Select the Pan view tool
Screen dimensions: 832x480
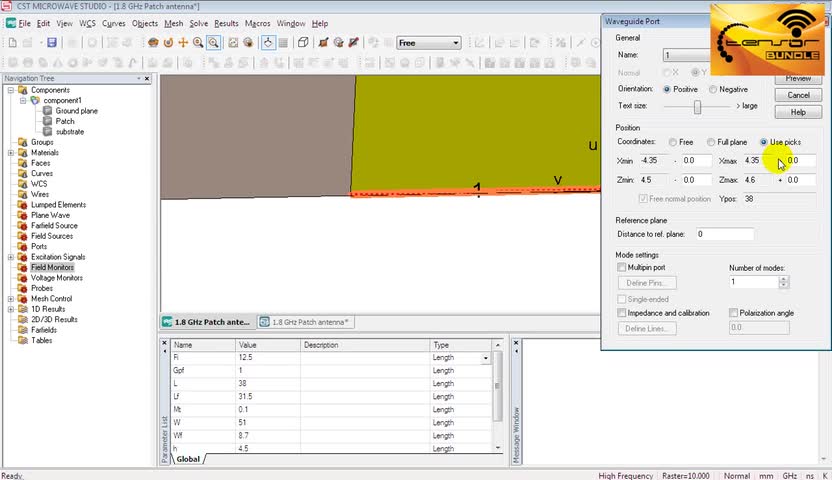point(183,43)
